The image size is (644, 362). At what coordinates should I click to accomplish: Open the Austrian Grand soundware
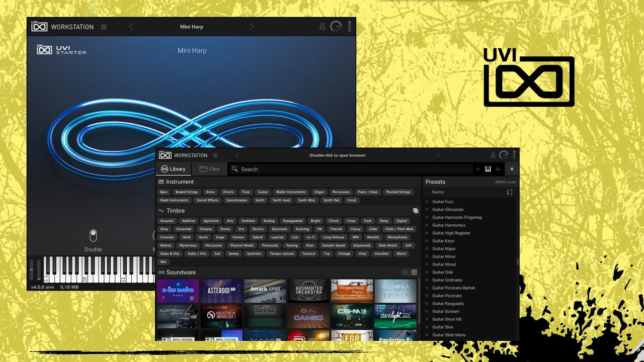pos(178,316)
